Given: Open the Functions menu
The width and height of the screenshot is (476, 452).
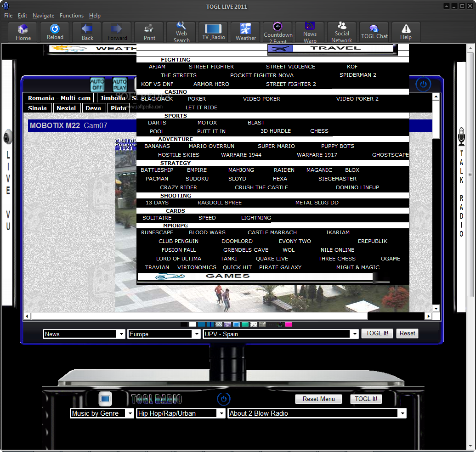Looking at the screenshot, I should (72, 16).
